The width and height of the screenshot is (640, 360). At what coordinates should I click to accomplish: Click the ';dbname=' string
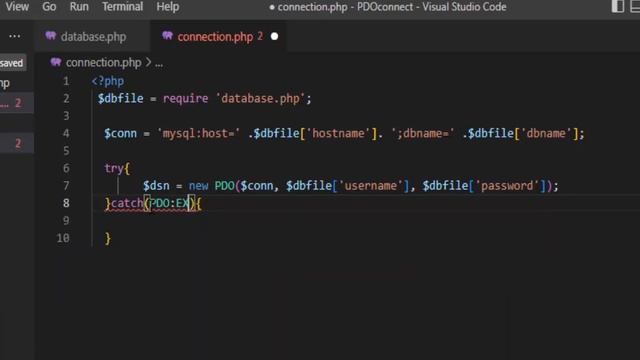point(423,133)
